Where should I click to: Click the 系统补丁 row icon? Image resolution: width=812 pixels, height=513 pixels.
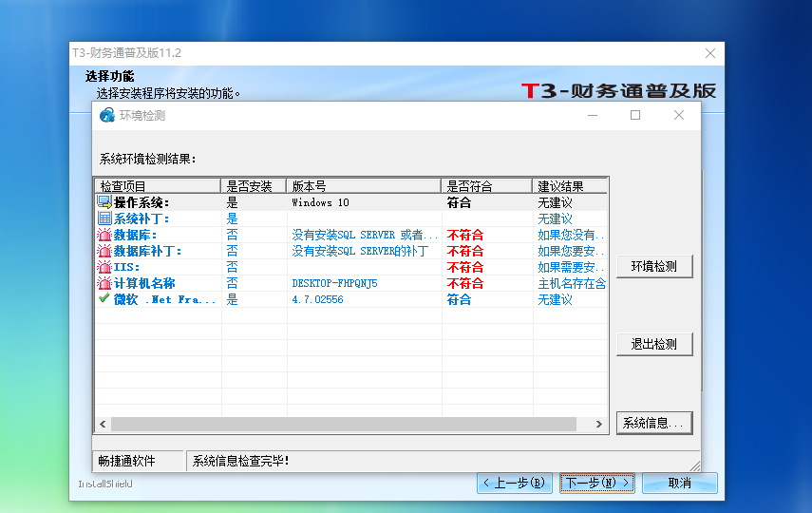[104, 218]
